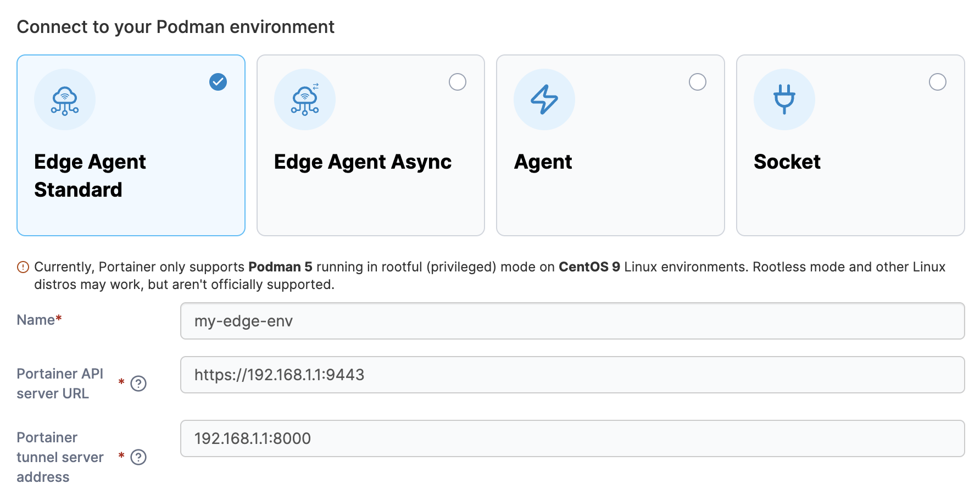The image size is (980, 500).
Task: Choose the "Edge Agent Async" card title
Action: pyautogui.click(x=363, y=162)
